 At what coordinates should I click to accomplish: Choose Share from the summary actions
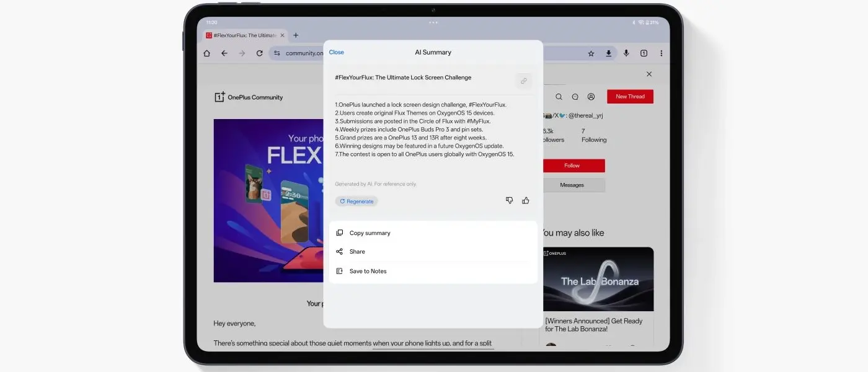(433, 252)
